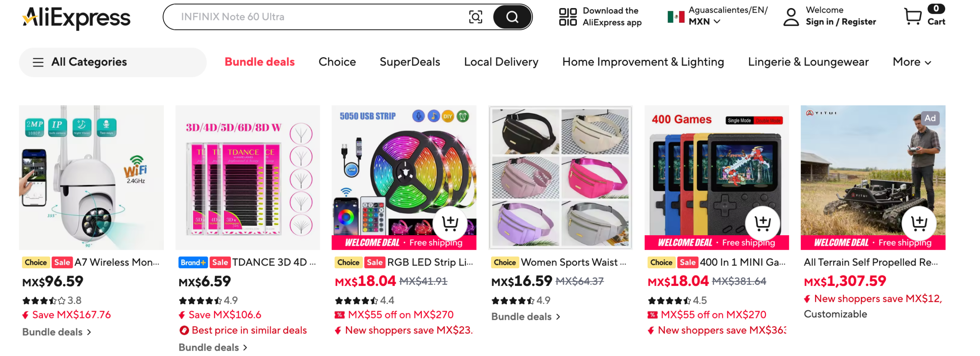Add RGB LED Strip to cart
The image size is (980, 356).
tap(450, 222)
